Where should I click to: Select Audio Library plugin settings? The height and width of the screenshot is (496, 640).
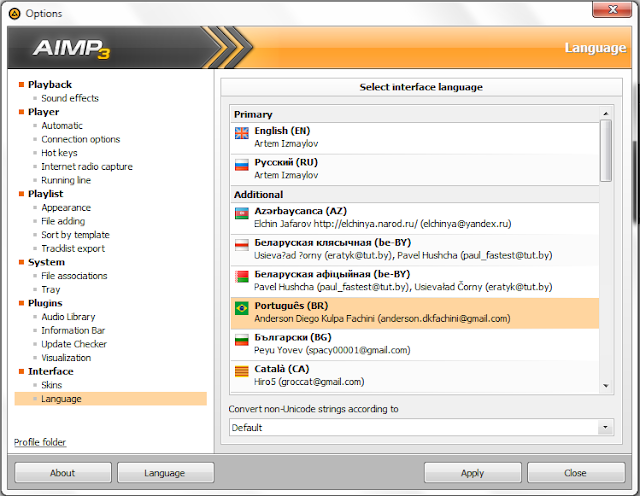(68, 317)
